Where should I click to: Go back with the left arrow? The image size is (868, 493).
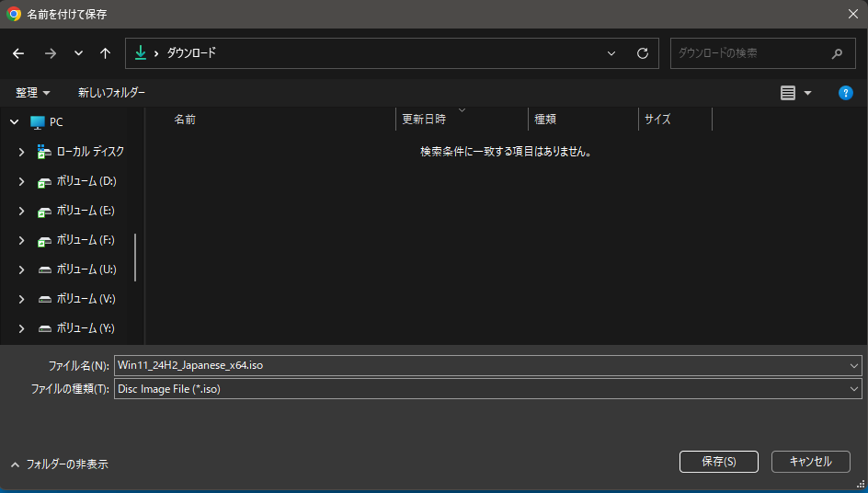tap(18, 53)
